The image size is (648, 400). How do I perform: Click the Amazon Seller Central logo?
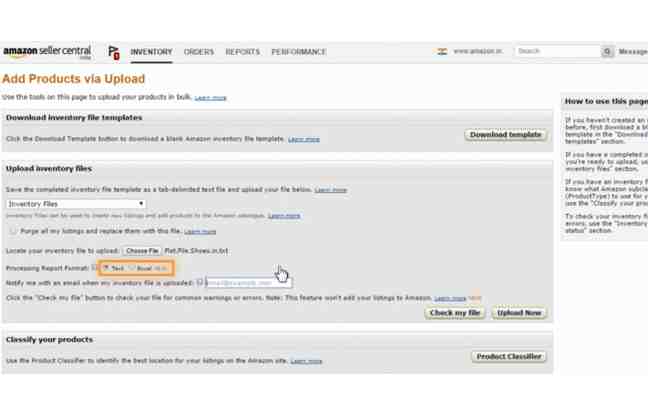pyautogui.click(x=47, y=52)
